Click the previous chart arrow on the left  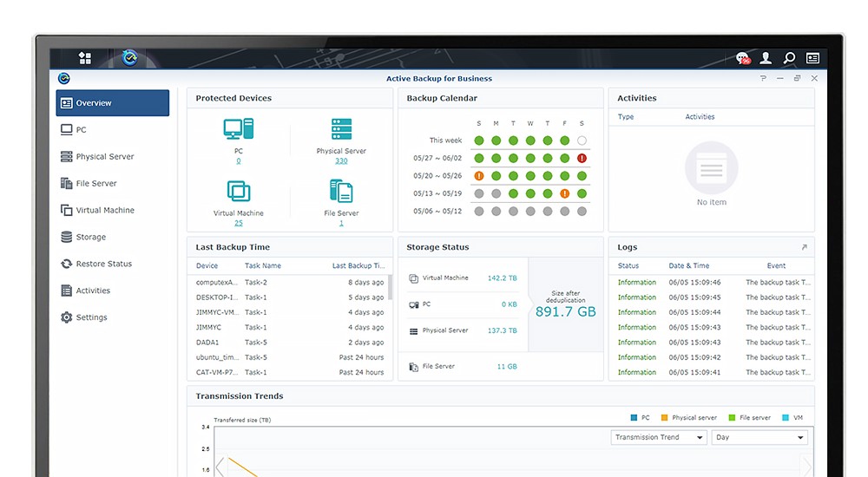[220, 467]
